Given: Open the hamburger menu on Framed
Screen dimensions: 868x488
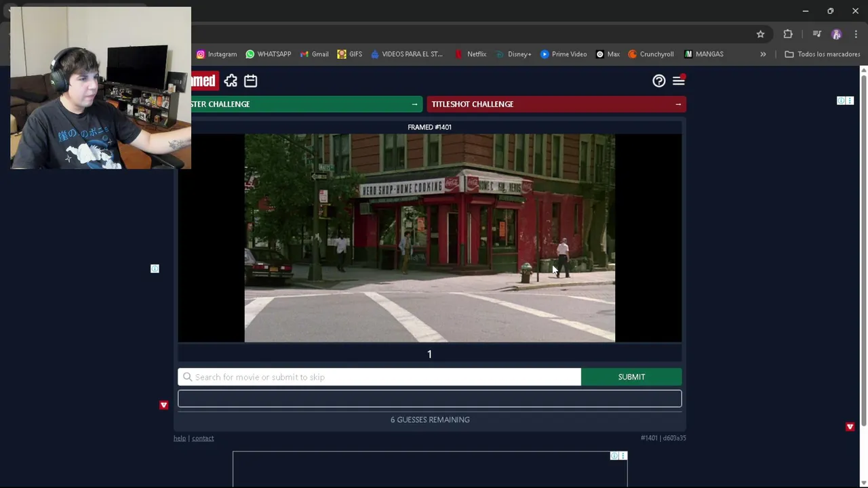Looking at the screenshot, I should pyautogui.click(x=679, y=81).
